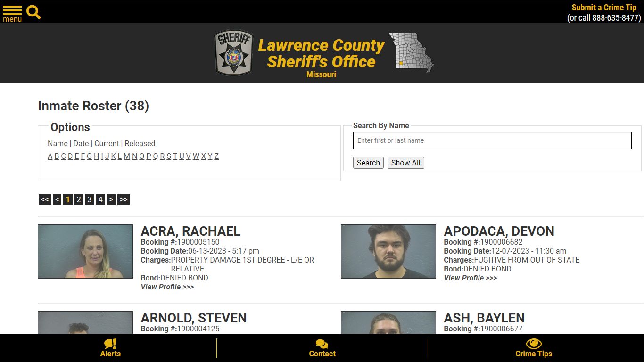Filter by letter B
The width and height of the screenshot is (644, 362).
click(x=57, y=156)
